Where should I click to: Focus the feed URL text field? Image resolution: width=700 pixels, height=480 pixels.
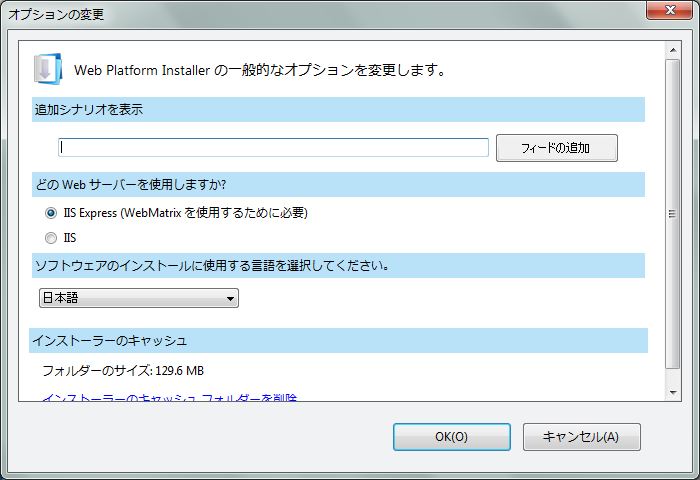coord(273,147)
